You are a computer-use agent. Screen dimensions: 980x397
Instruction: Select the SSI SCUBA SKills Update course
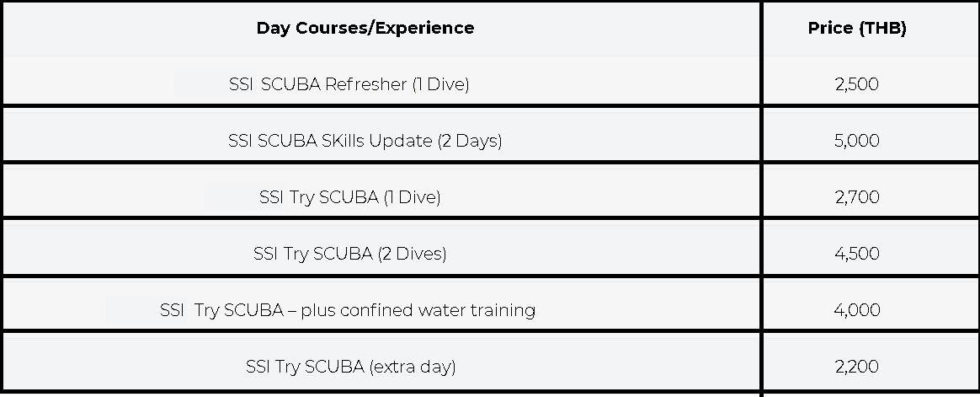pos(365,141)
